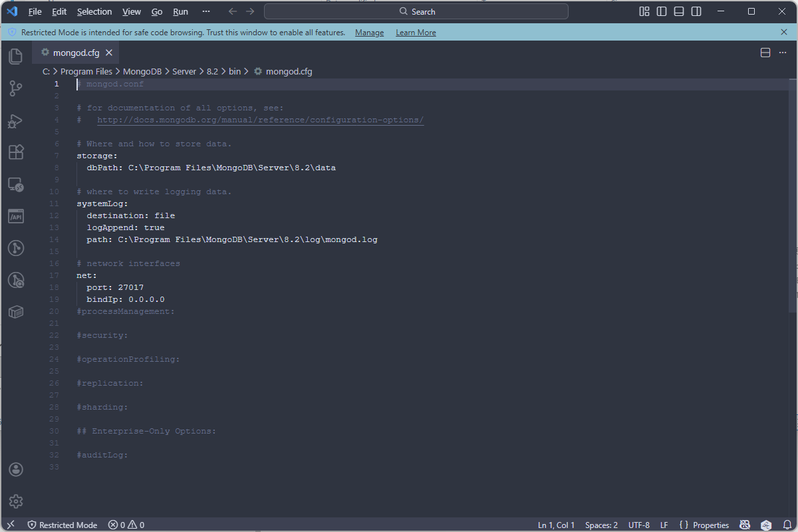The width and height of the screenshot is (798, 532).
Task: Click the hexagon extension icon in status bar
Action: [767, 525]
